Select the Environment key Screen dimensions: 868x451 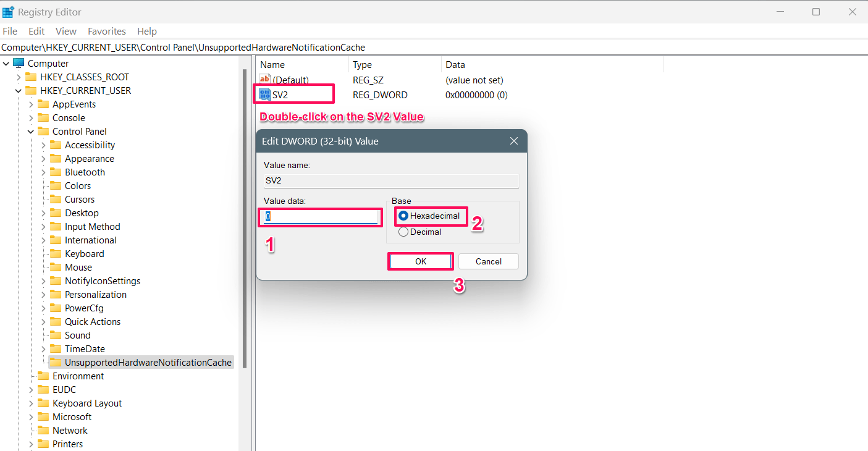pos(78,376)
